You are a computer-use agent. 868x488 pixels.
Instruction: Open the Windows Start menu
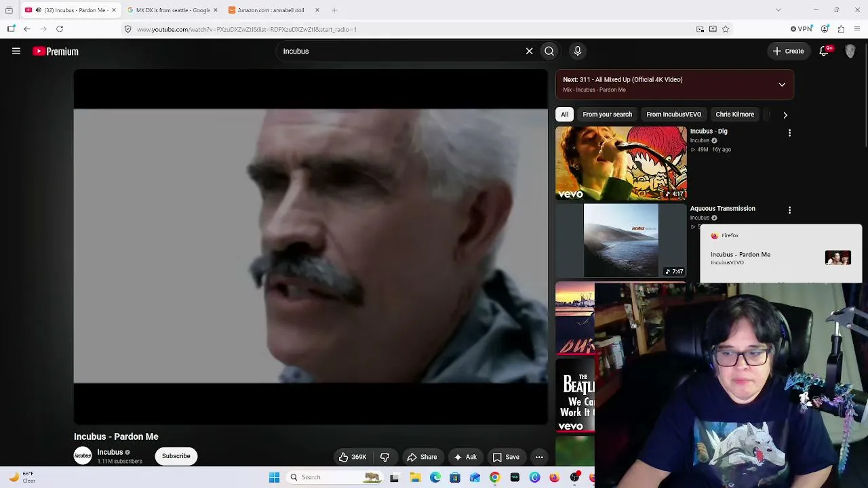click(274, 477)
